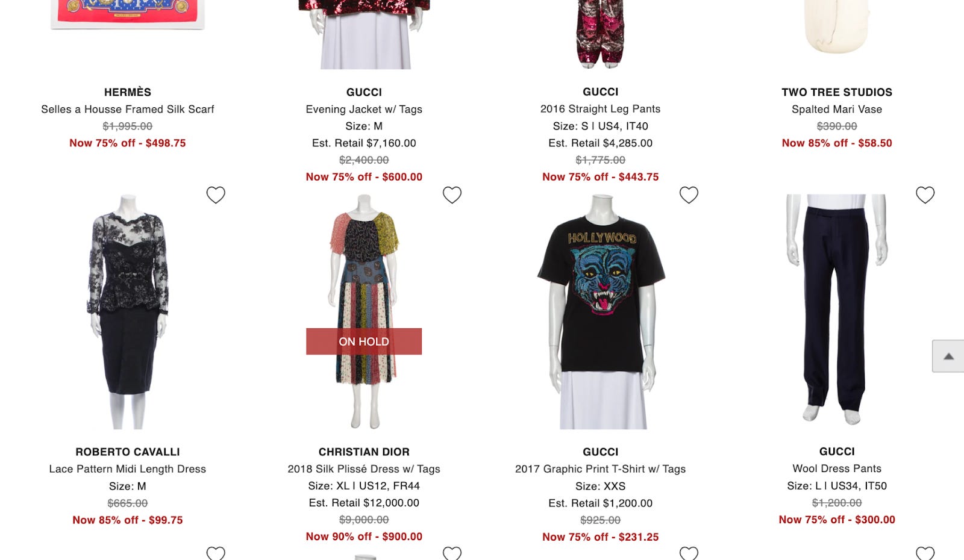
Task: Open Lace Pattern Midi Length Dress link
Action: (x=128, y=468)
